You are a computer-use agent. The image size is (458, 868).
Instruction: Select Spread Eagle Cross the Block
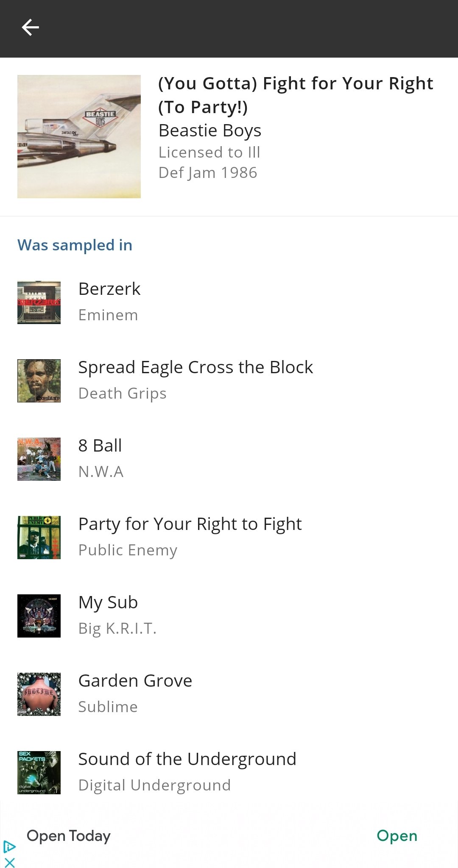coord(229,381)
